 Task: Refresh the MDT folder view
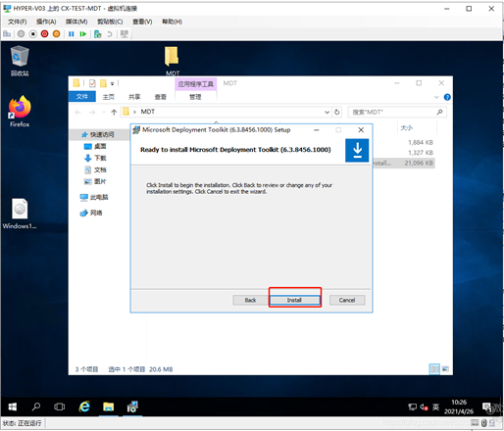point(337,113)
